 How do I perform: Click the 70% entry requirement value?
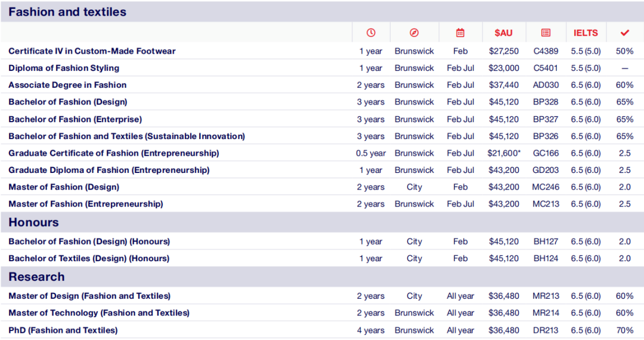[625, 330]
